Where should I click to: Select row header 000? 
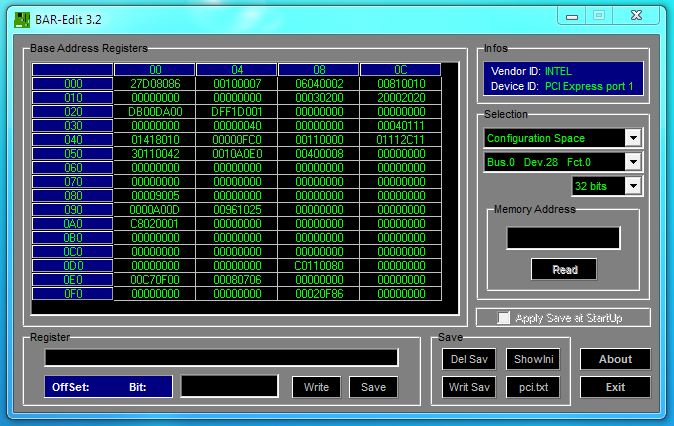point(73,83)
